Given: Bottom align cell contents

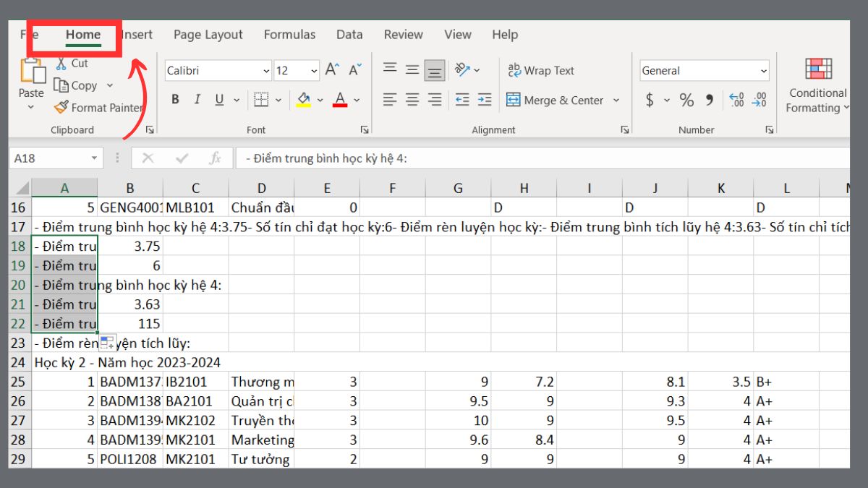Looking at the screenshot, I should (x=435, y=69).
